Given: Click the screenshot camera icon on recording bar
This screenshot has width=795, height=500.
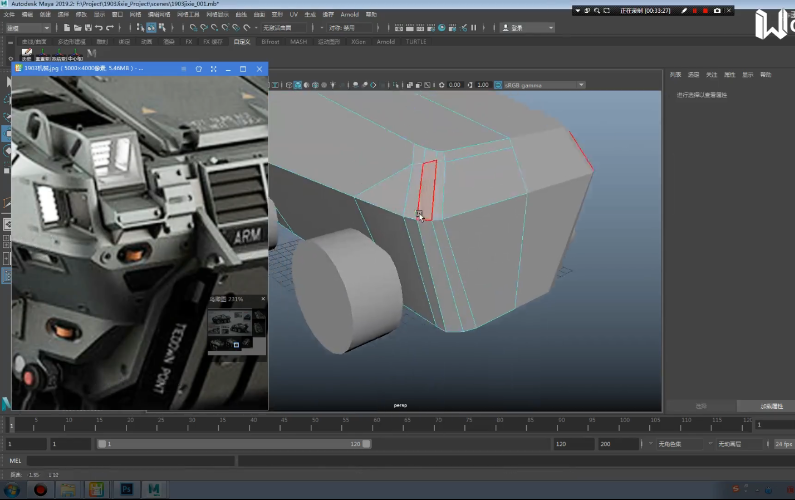Looking at the screenshot, I should [x=718, y=10].
